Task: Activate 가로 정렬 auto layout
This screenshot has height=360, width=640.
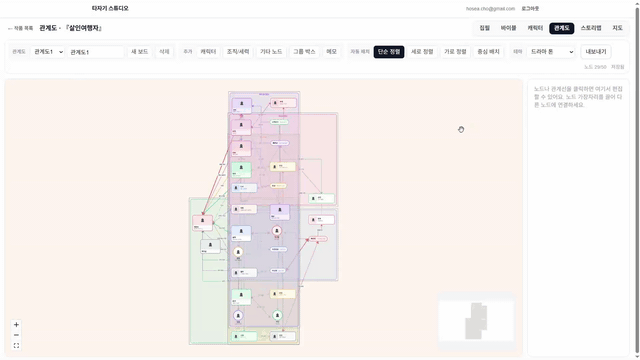Action: tap(455, 52)
